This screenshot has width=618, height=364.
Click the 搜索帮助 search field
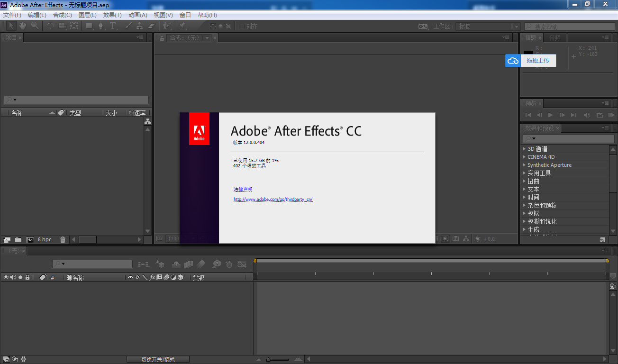coord(569,27)
